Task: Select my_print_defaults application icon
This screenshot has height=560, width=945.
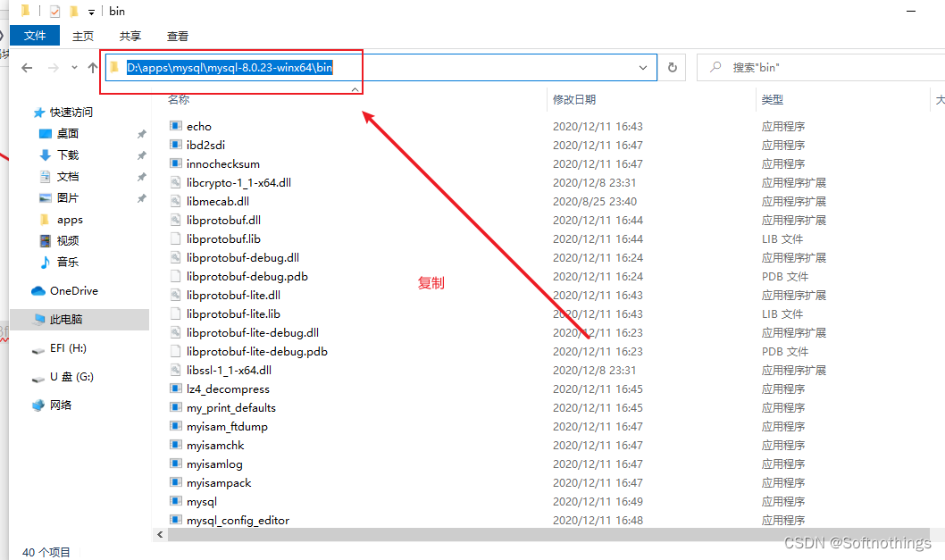Action: [x=175, y=407]
